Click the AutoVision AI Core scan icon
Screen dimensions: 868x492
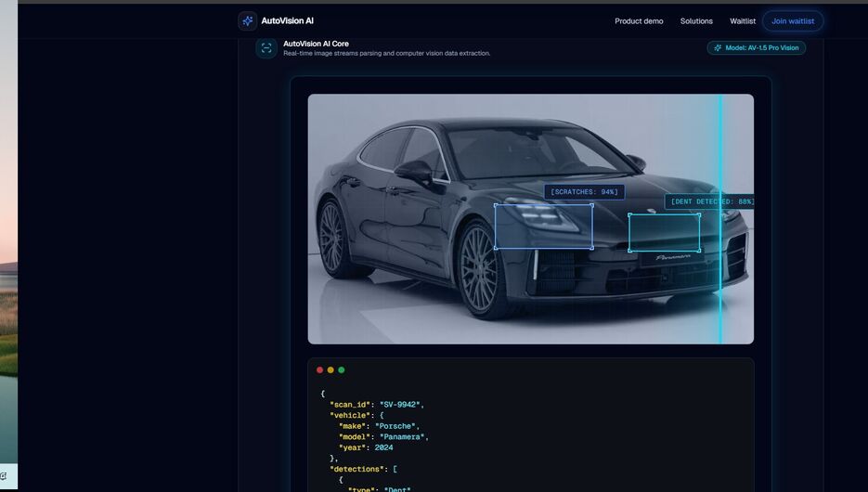click(x=266, y=48)
